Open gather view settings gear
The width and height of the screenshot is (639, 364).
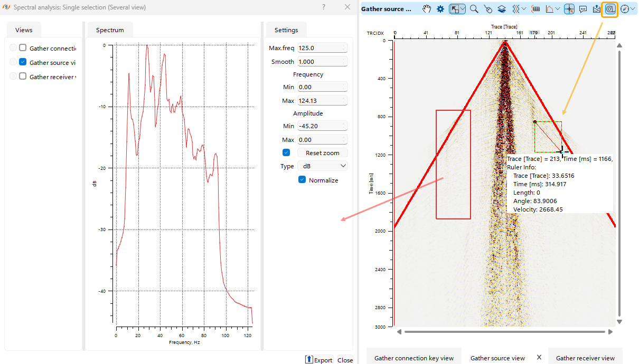[x=440, y=9]
